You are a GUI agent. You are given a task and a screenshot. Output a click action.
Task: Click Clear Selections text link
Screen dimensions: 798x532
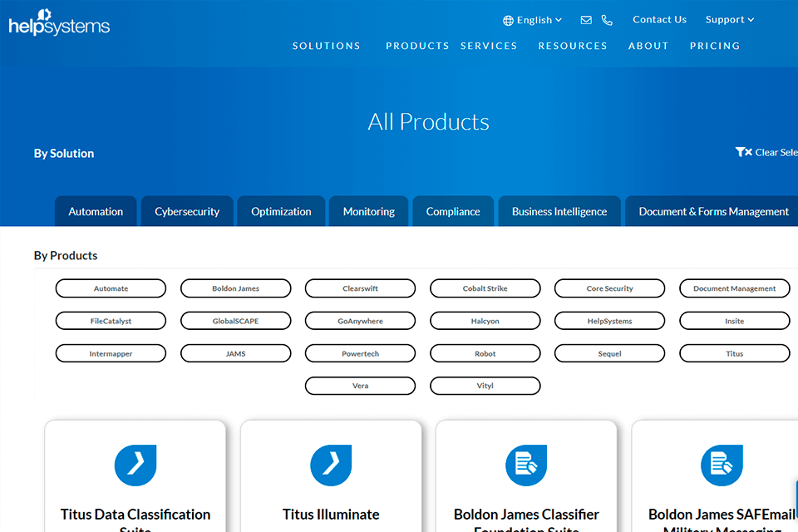coord(776,152)
